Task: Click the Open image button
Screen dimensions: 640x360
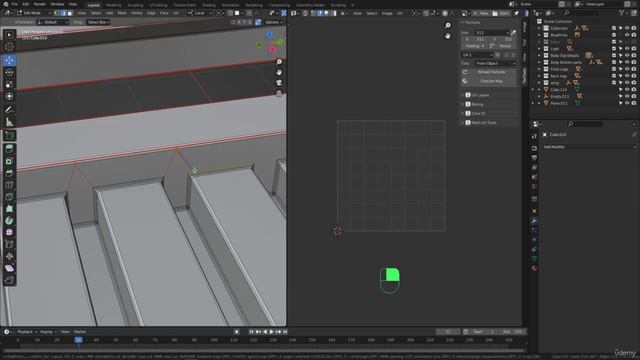Action: 501,13
